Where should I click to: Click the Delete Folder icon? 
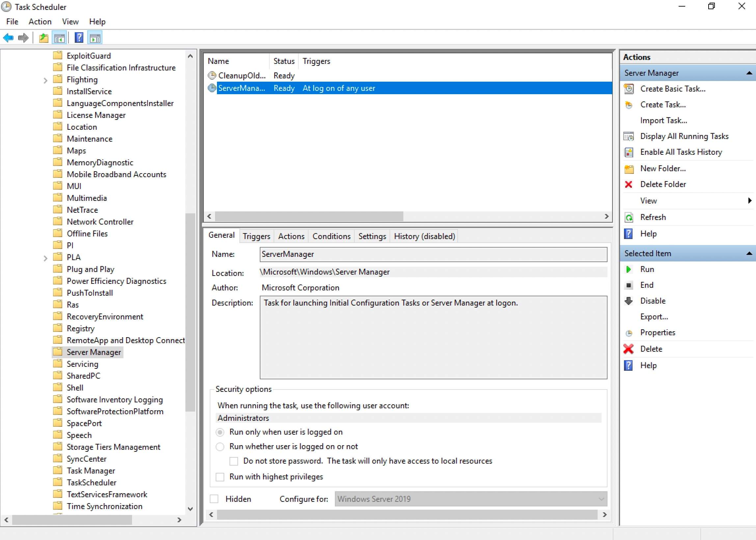click(630, 183)
